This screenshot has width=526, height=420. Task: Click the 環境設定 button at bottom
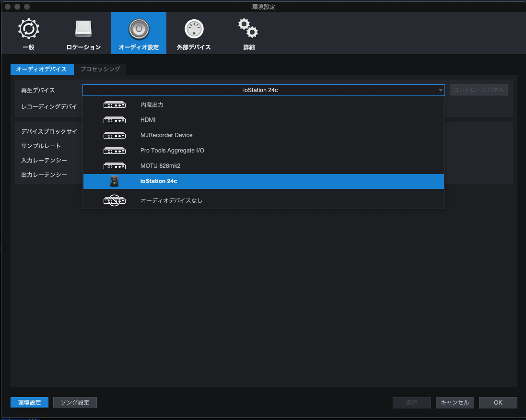pyautogui.click(x=29, y=403)
